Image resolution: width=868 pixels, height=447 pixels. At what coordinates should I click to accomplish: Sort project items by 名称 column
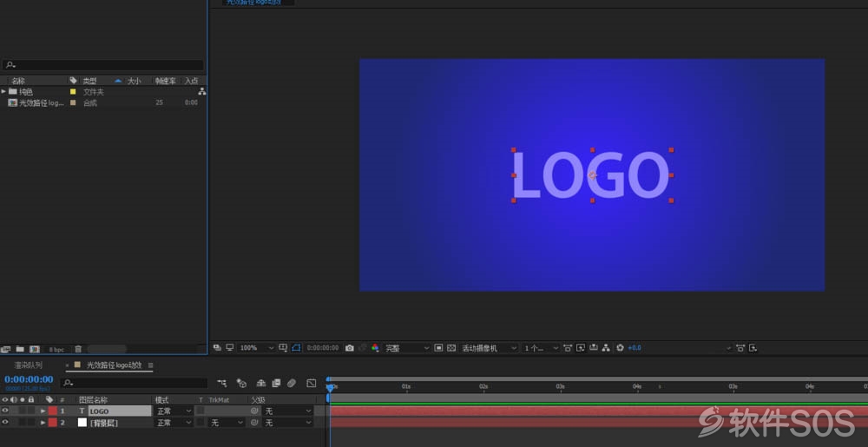coord(18,81)
